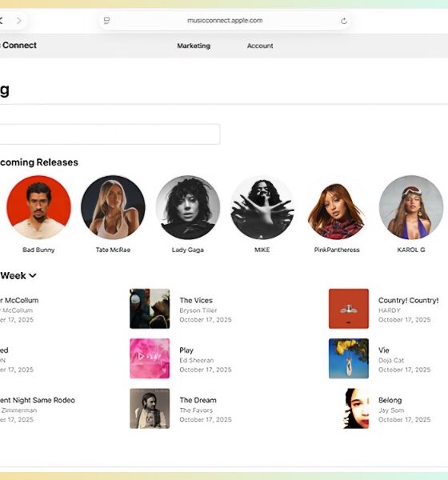Screen dimensions: 448x480
Task: Open PinkPantheress's artist photo
Action: click(337, 207)
